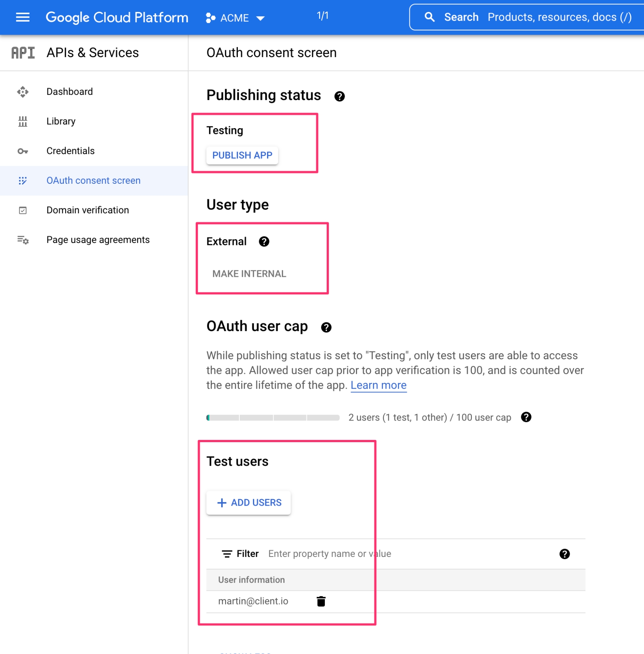Click the user cap progress bar
This screenshot has width=644, height=654.
click(273, 418)
